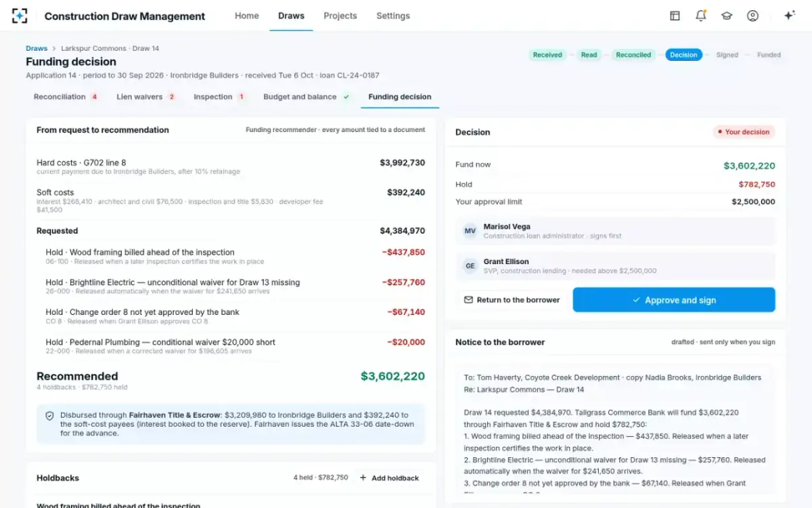Open the Projects menu
The width and height of the screenshot is (812, 508).
[340, 16]
